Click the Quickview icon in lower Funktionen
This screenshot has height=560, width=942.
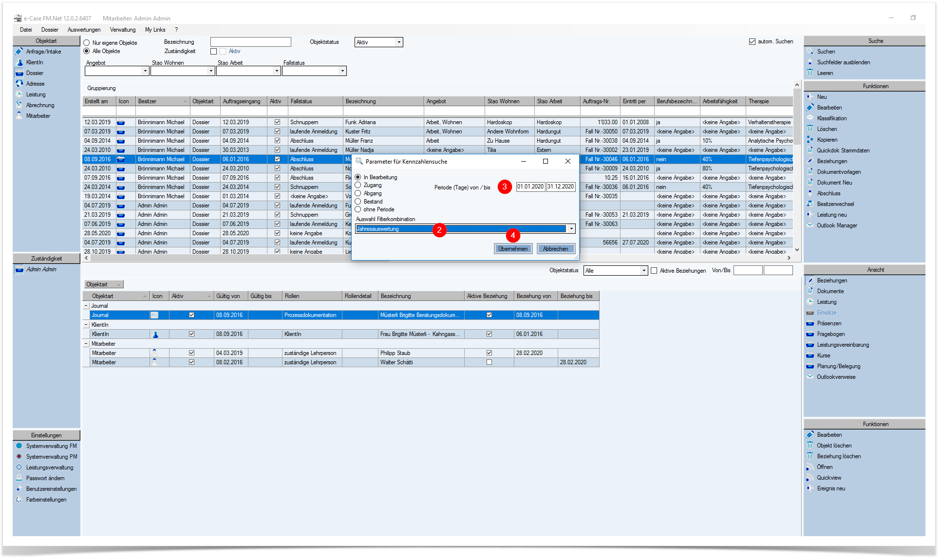point(810,478)
